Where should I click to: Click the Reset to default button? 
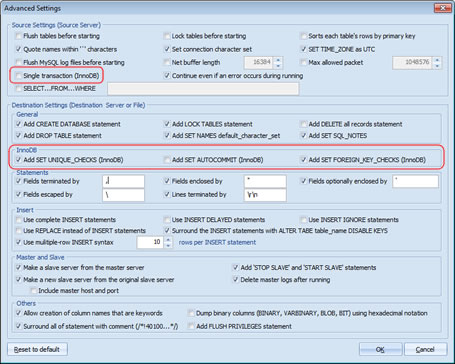pos(37,349)
